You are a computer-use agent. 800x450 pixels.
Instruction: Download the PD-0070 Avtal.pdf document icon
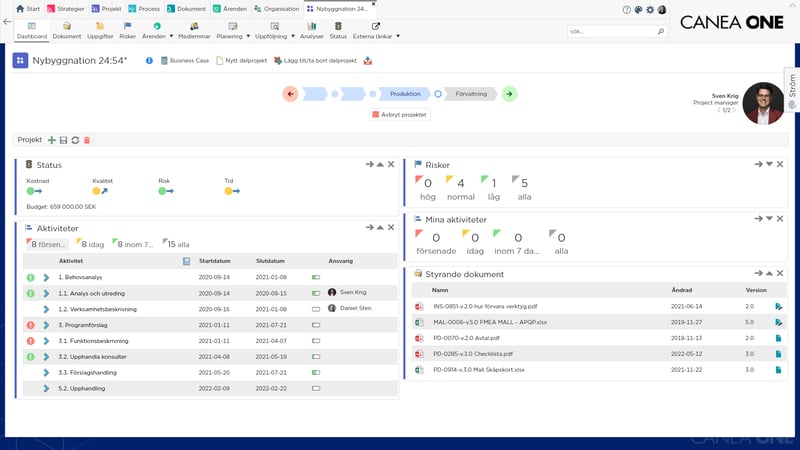pyautogui.click(x=778, y=338)
